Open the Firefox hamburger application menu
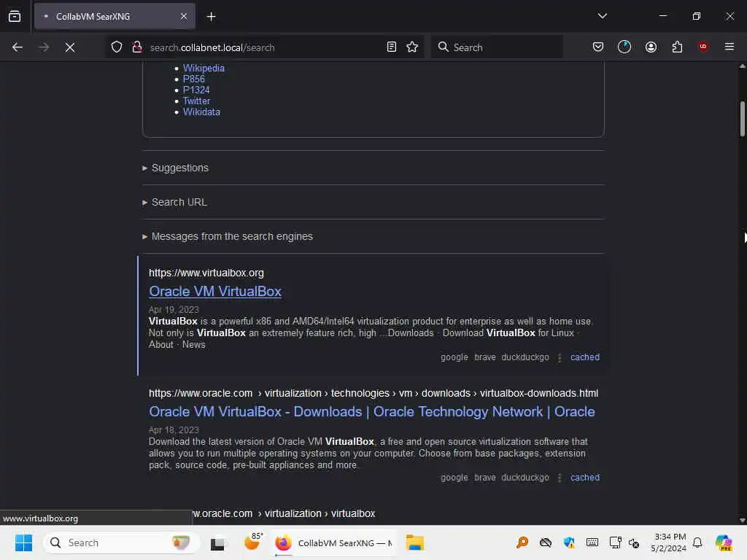This screenshot has height=560, width=747. (x=729, y=47)
